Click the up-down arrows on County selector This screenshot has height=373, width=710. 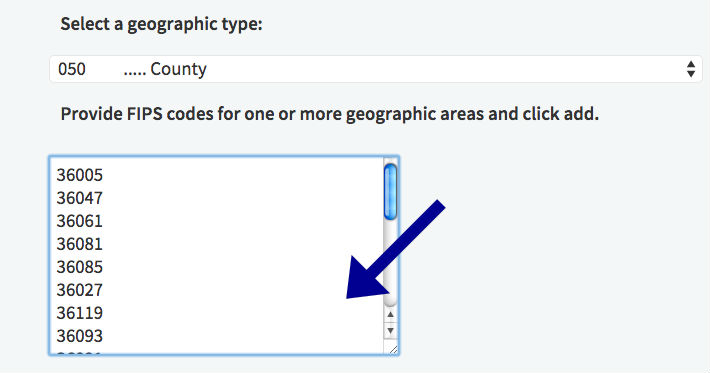691,69
